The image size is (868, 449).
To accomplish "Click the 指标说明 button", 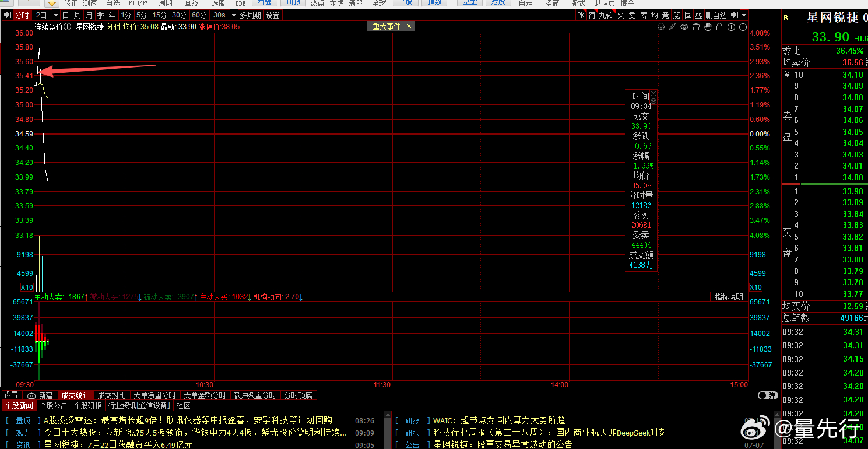I will pos(729,297).
